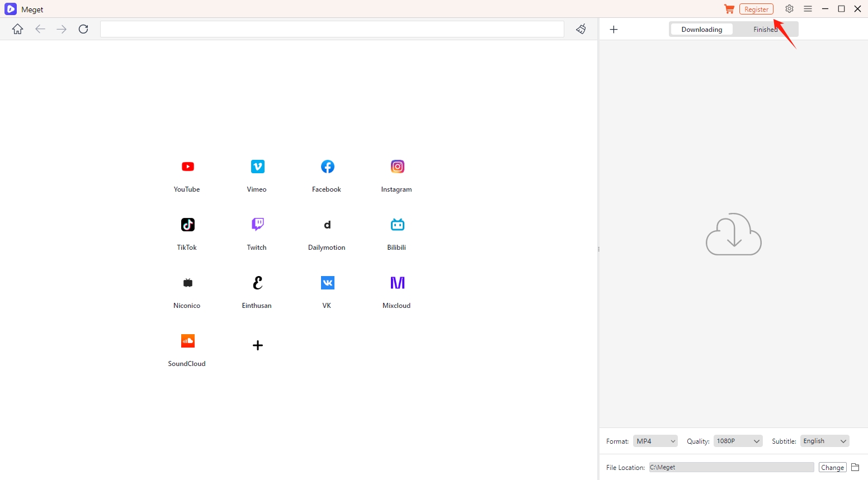868x480 pixels.
Task: Switch to the Finished tab
Action: tap(765, 30)
